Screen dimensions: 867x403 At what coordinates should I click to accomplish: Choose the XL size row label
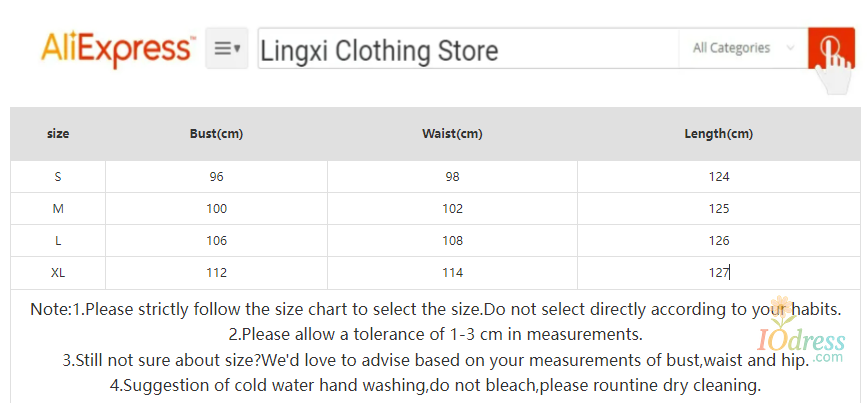point(58,273)
